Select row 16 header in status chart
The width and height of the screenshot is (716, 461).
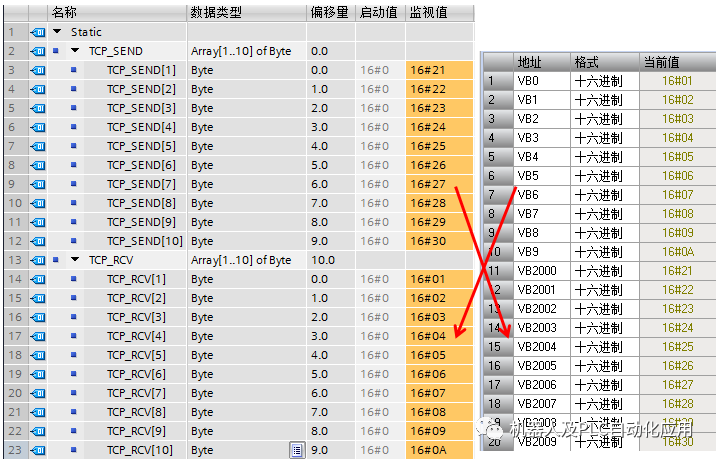(x=498, y=366)
